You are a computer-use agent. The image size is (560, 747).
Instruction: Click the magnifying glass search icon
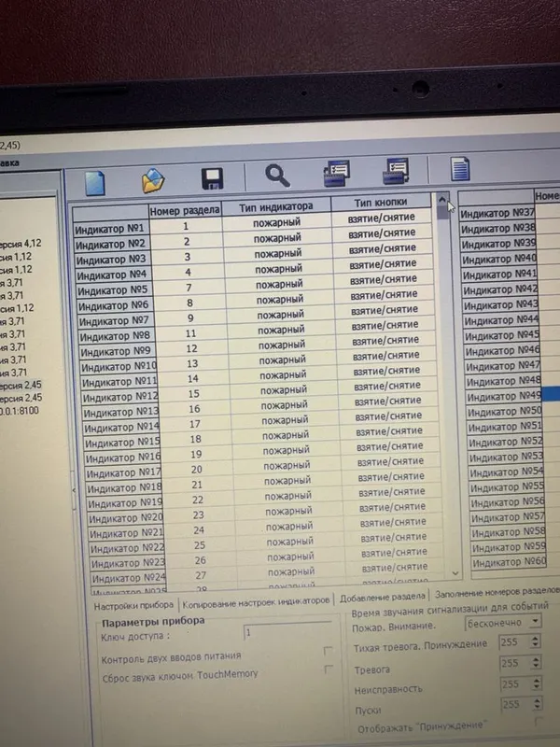click(x=277, y=176)
